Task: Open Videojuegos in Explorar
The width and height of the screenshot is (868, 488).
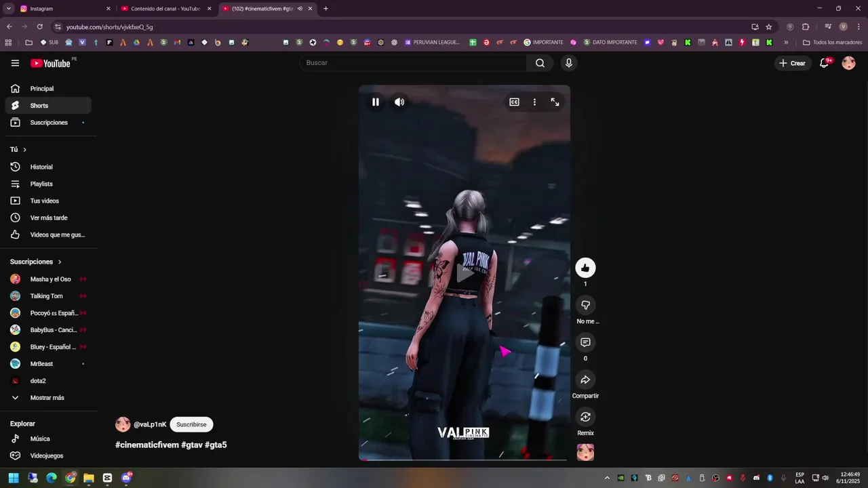Action: pos(48,455)
